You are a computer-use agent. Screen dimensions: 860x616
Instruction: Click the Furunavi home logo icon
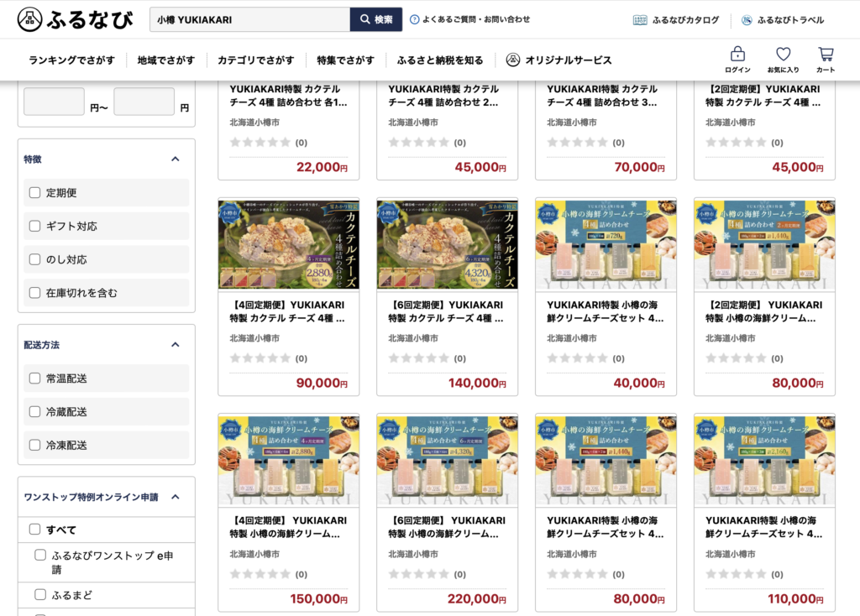(x=29, y=20)
